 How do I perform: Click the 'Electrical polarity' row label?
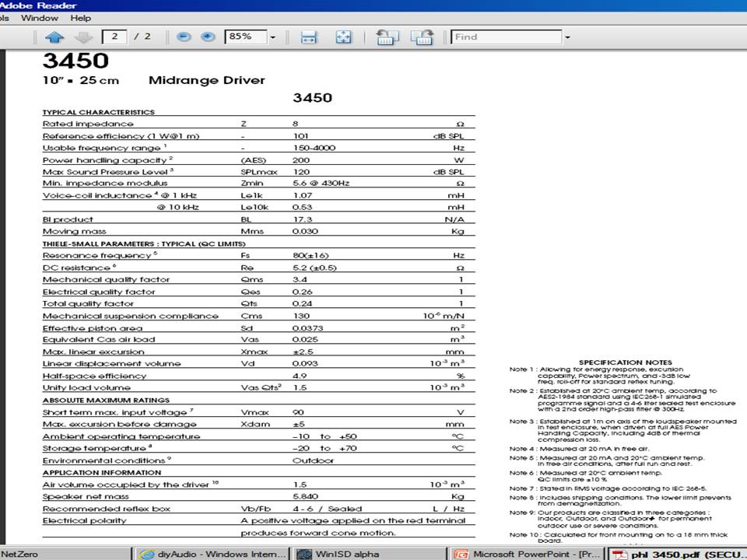point(84,520)
